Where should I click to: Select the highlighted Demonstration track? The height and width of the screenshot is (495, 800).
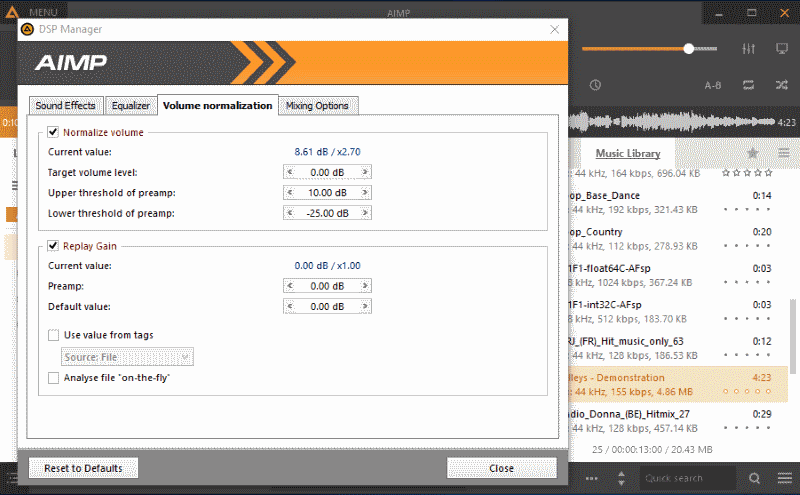click(x=678, y=384)
